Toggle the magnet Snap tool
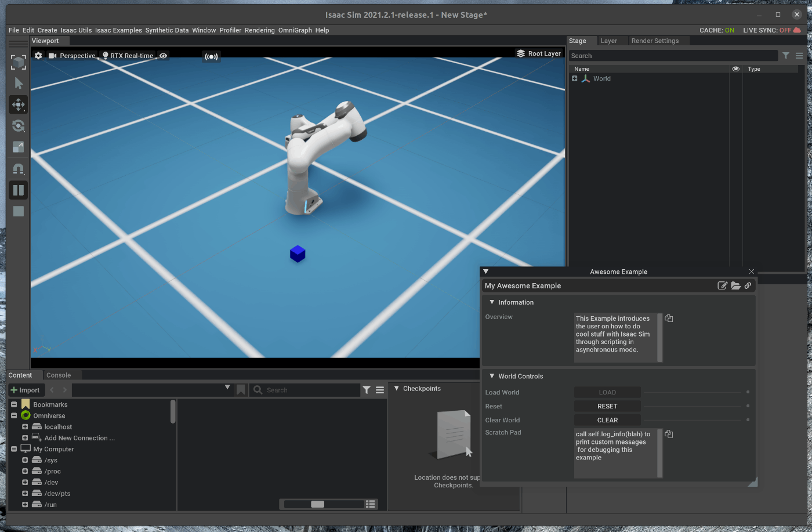This screenshot has width=812, height=532. click(19, 169)
